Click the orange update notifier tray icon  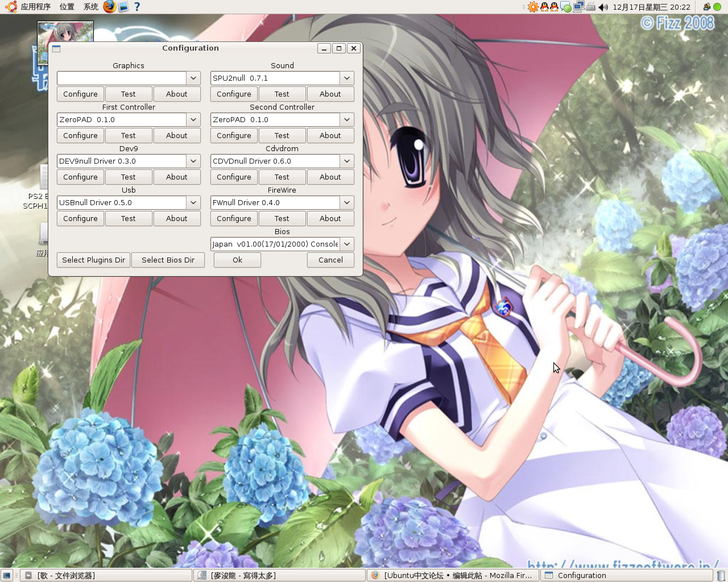[533, 7]
